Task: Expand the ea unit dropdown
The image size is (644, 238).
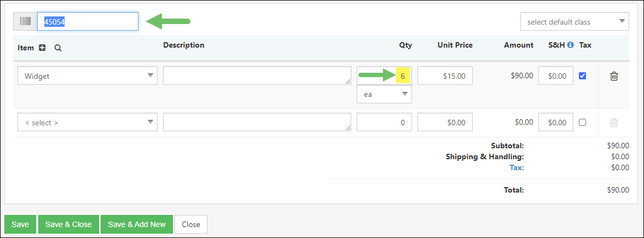Action: [384, 94]
